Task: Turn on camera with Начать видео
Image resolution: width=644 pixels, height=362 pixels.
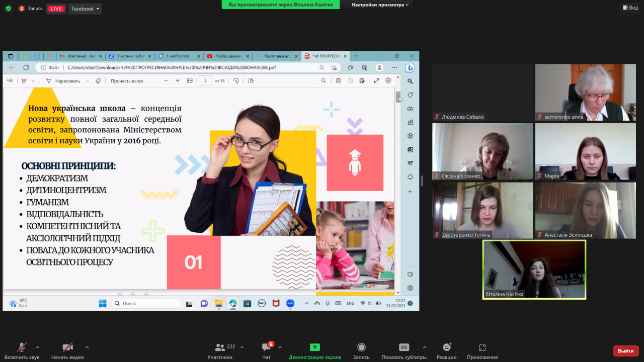Action: [67, 350]
